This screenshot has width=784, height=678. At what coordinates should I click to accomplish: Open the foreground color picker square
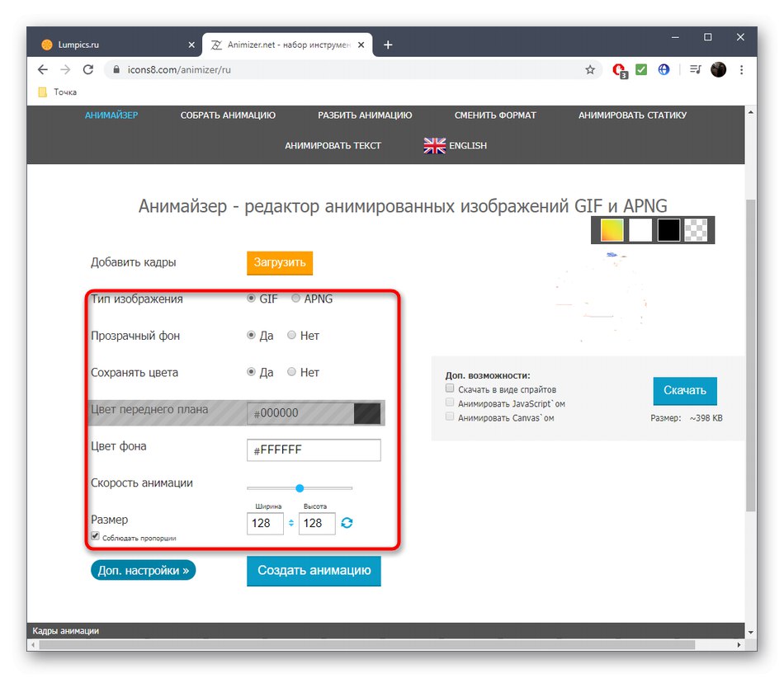click(x=367, y=412)
